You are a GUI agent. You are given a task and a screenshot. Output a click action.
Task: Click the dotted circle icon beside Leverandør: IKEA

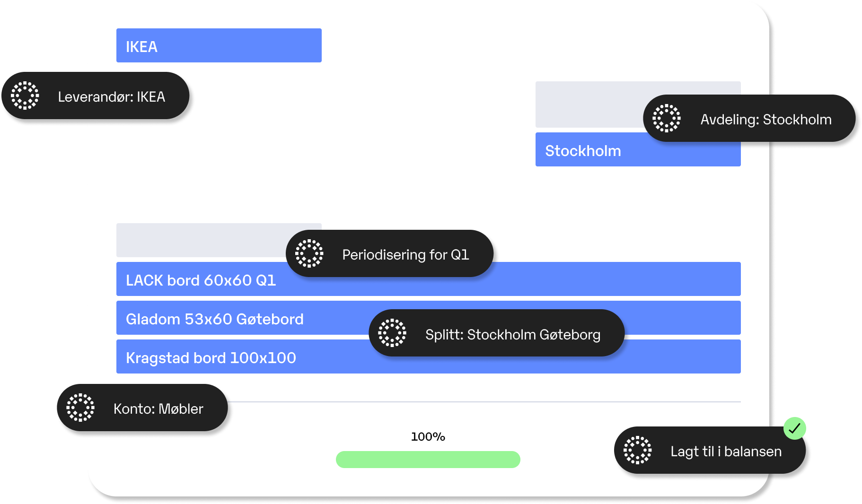[x=25, y=96]
